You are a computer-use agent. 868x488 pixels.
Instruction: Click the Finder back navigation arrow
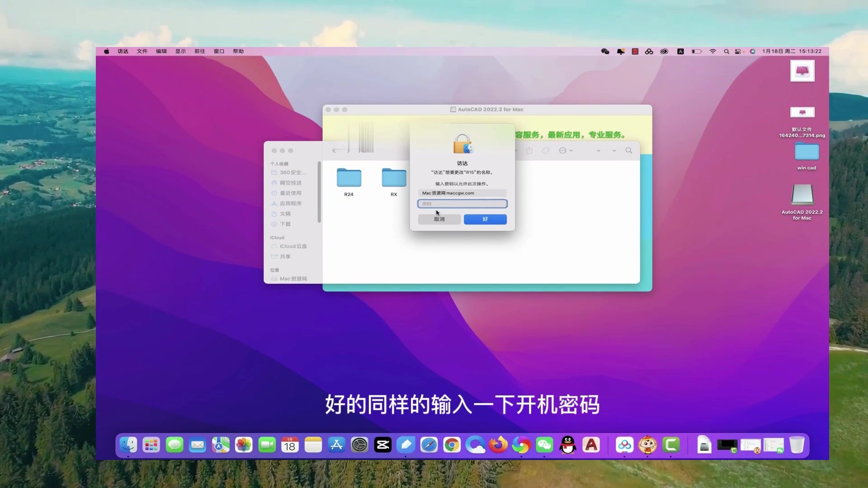pos(334,150)
